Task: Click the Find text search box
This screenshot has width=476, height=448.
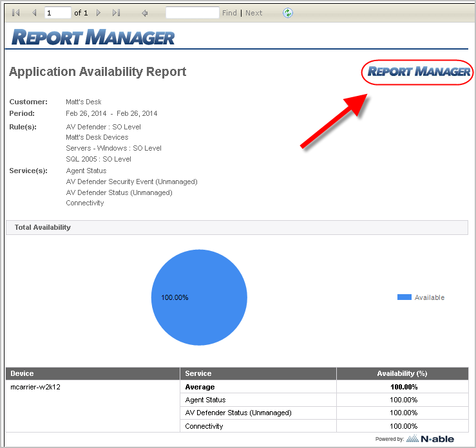Action: coord(192,13)
